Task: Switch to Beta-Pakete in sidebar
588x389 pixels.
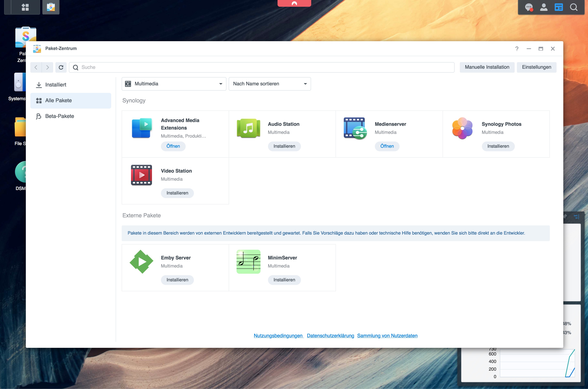Action: coord(60,116)
